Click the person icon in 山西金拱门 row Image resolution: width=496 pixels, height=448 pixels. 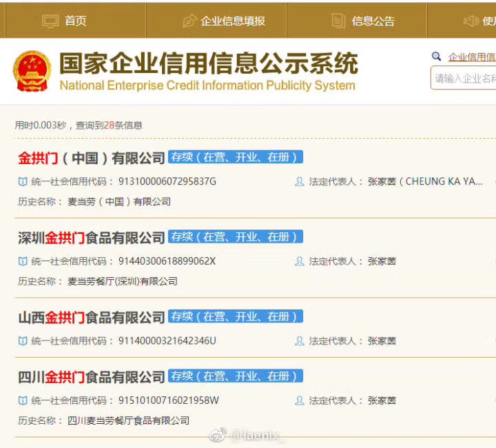pyautogui.click(x=299, y=341)
